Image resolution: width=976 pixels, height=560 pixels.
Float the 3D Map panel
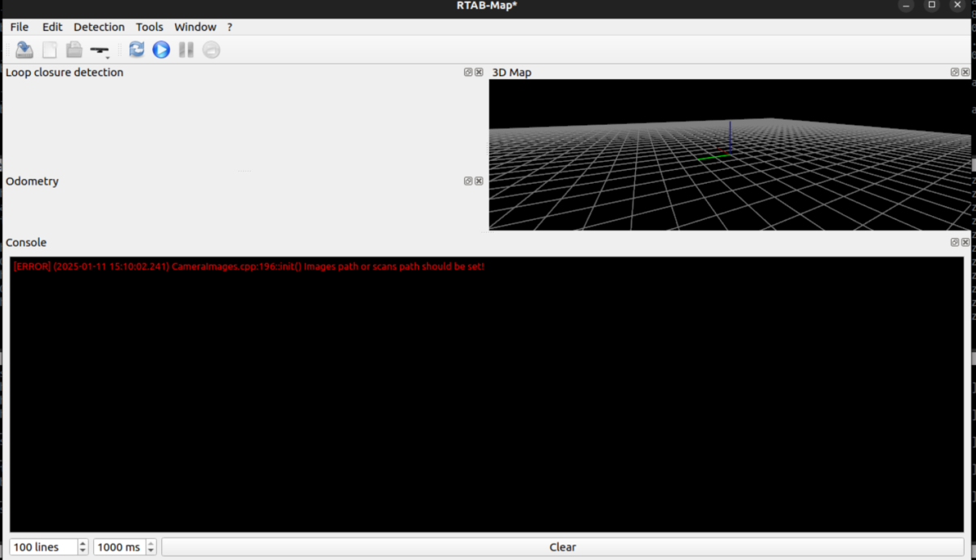click(x=955, y=72)
